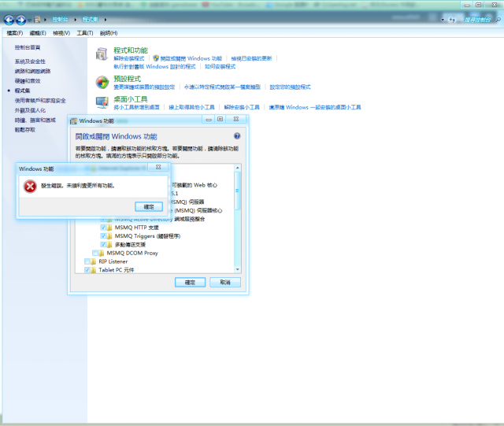This screenshot has height=426, width=504.
Task: Click the Windows 功能 title bar icon
Action: [73, 121]
